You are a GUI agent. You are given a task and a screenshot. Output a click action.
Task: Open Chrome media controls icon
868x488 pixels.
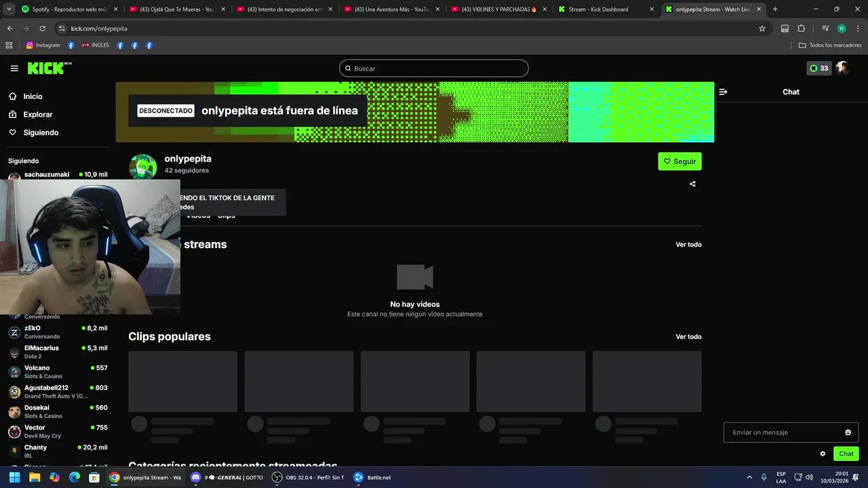825,28
